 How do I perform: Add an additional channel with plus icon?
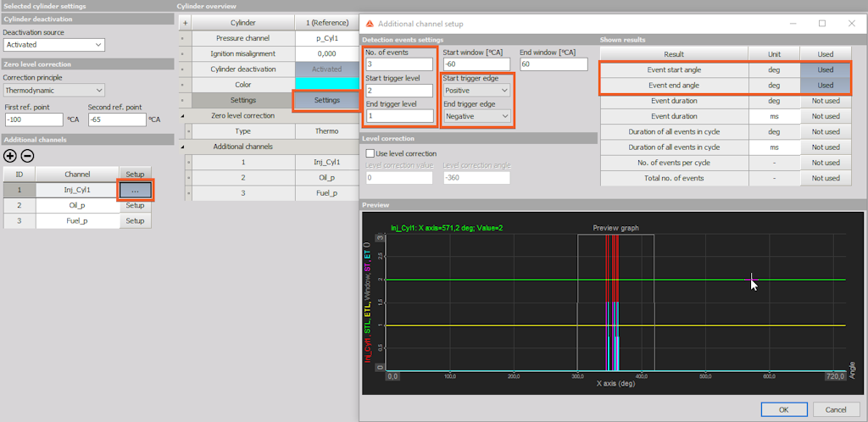(x=10, y=156)
